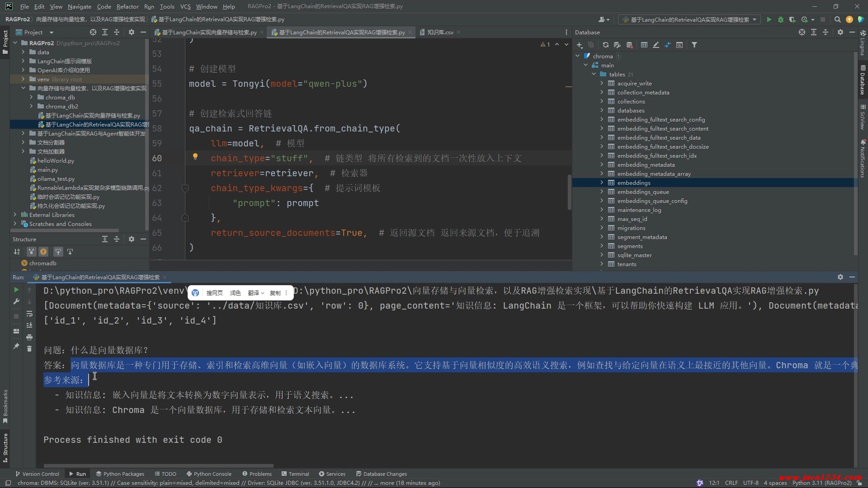
Task: Toggle Sort Alphabetically in Structure panel
Action: (x=17, y=252)
